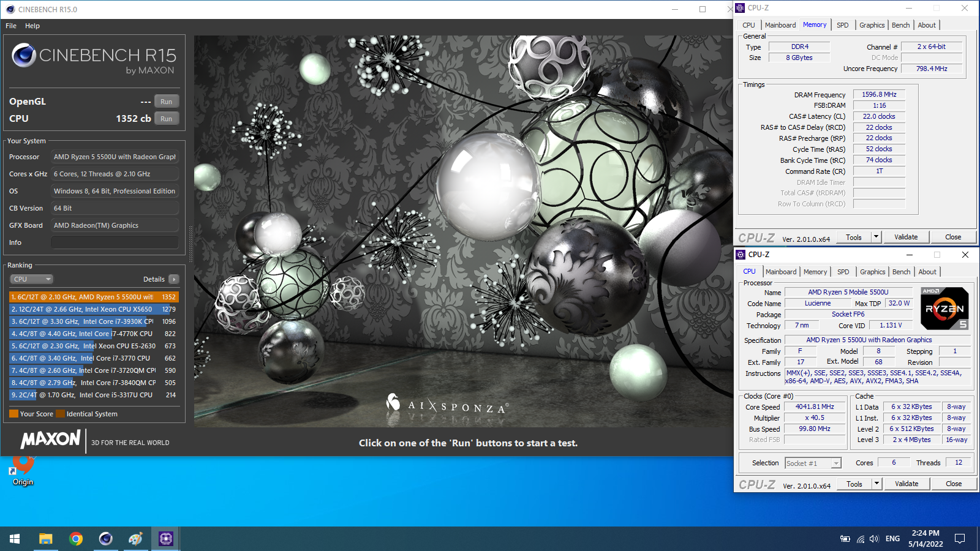Select ranking entry Intel Core i7-3720QM
Image resolution: width=980 pixels, height=551 pixels.
coord(94,370)
